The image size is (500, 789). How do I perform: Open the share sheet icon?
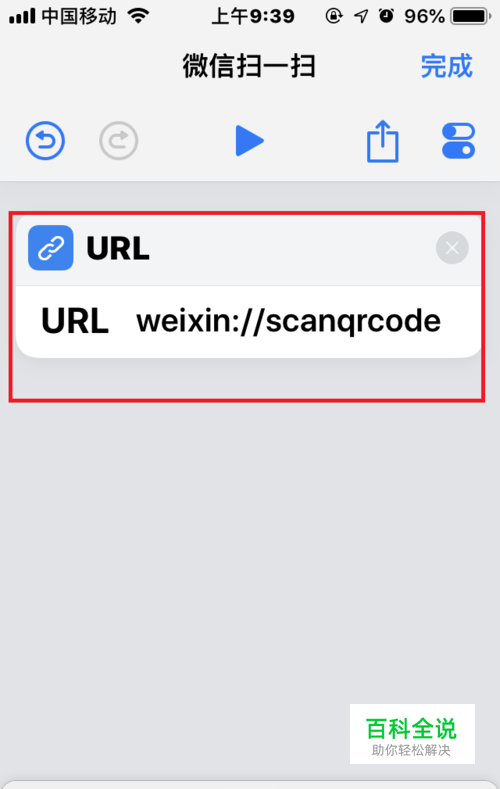tap(383, 141)
